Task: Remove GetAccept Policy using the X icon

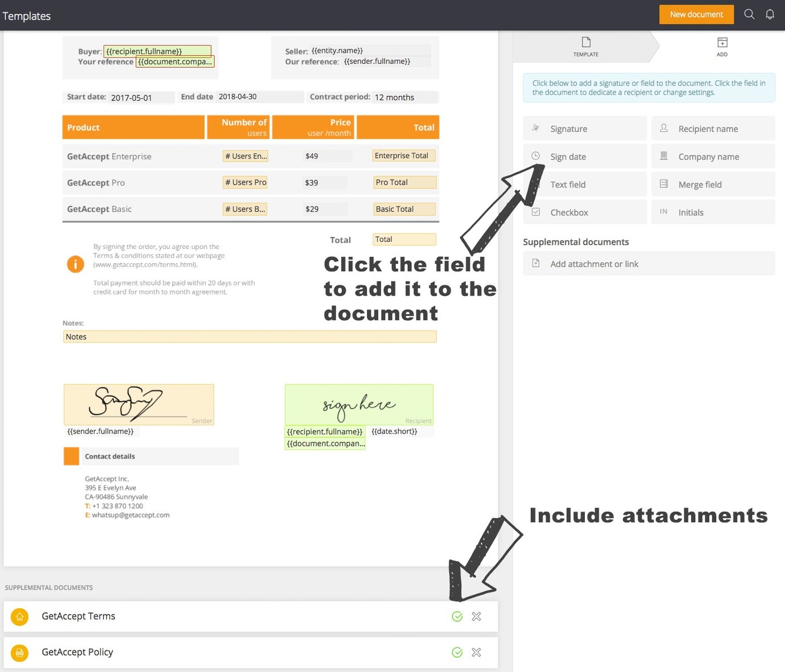Action: click(x=476, y=652)
